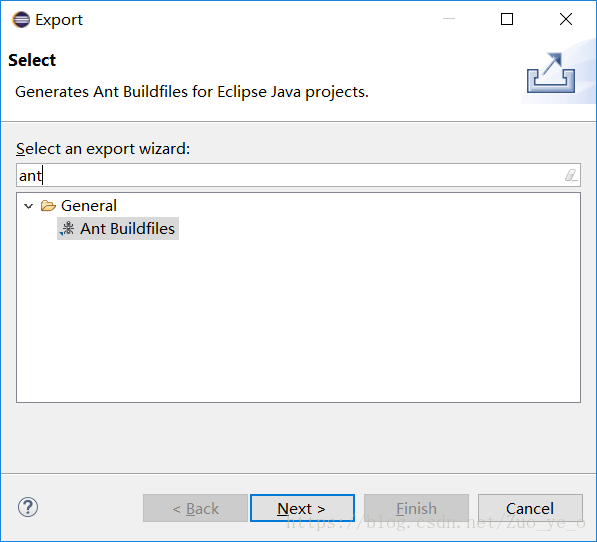Viewport: 597px width, 542px height.
Task: Click the Cancel button
Action: point(530,508)
